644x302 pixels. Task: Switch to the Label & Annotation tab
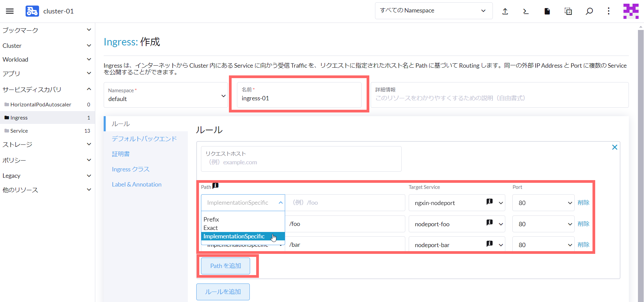click(x=137, y=184)
